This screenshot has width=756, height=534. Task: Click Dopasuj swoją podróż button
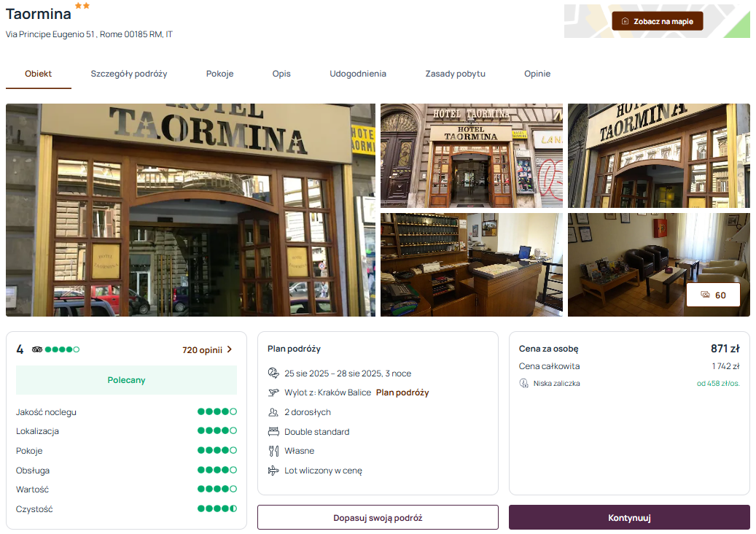pyautogui.click(x=378, y=518)
